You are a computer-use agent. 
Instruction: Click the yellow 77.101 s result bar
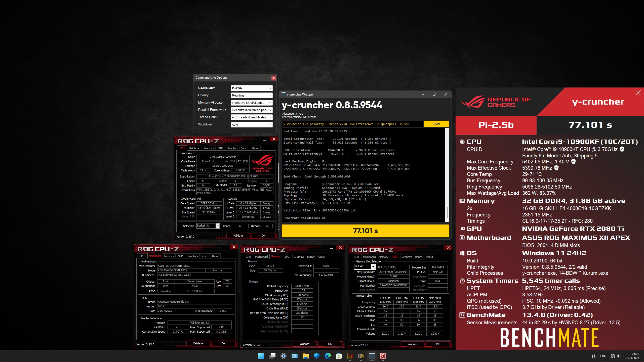click(x=365, y=231)
